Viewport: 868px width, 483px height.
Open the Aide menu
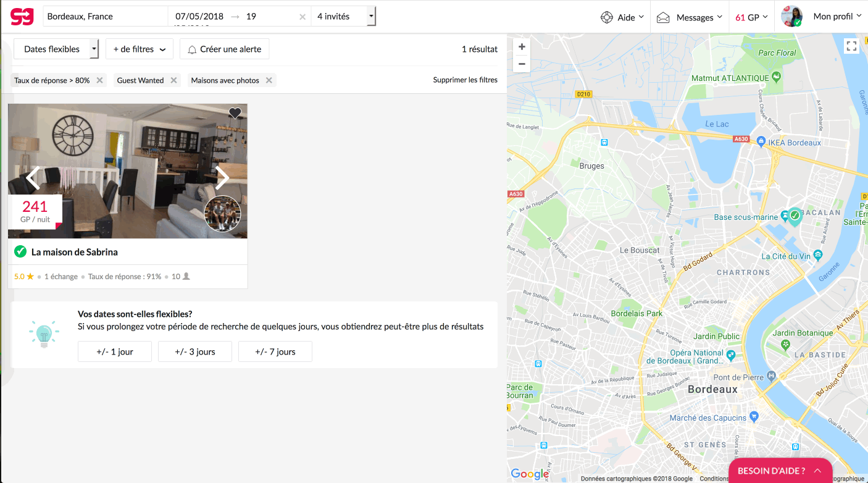622,17
